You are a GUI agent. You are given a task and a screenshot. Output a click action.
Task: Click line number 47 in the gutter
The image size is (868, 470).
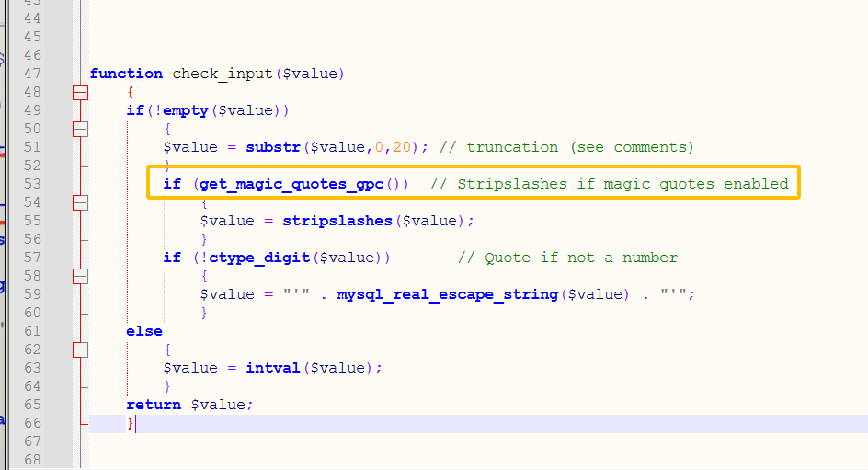pyautogui.click(x=33, y=74)
